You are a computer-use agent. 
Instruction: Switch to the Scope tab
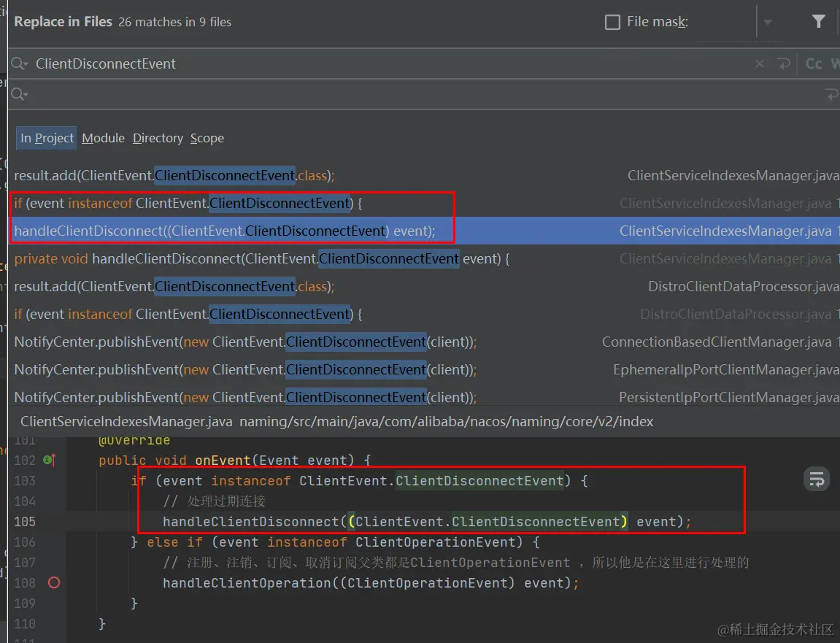click(207, 138)
